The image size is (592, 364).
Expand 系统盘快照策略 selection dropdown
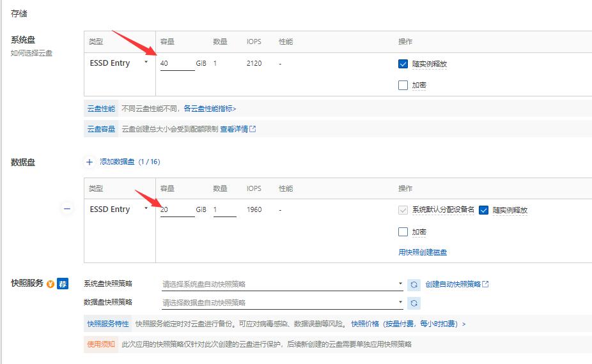(282, 284)
